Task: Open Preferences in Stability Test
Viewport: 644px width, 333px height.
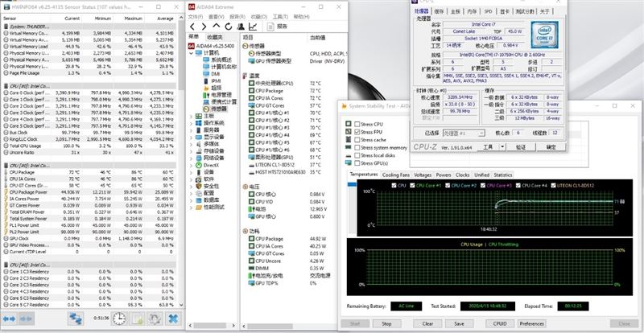Action: click(x=532, y=323)
